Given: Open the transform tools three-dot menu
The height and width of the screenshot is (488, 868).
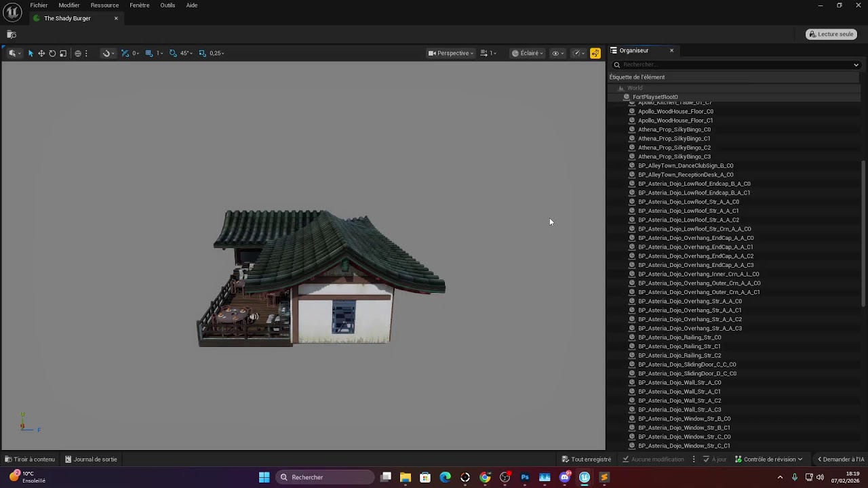Looking at the screenshot, I should point(86,53).
